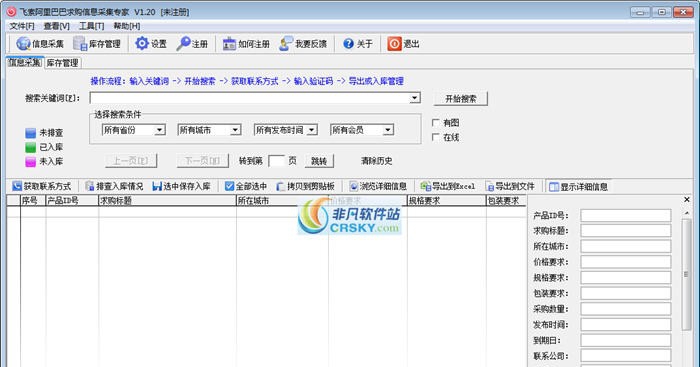The width and height of the screenshot is (700, 367).
Task: Click the 注册 key icon
Action: [183, 43]
